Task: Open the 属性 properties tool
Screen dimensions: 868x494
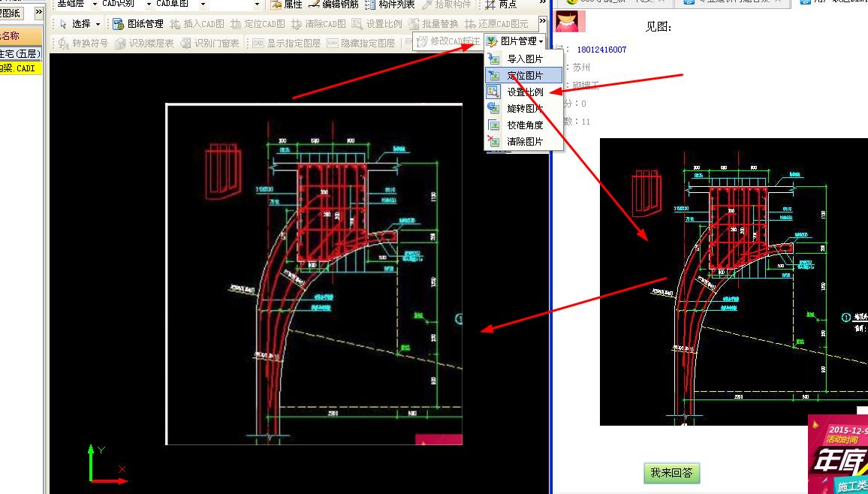Action: (286, 5)
